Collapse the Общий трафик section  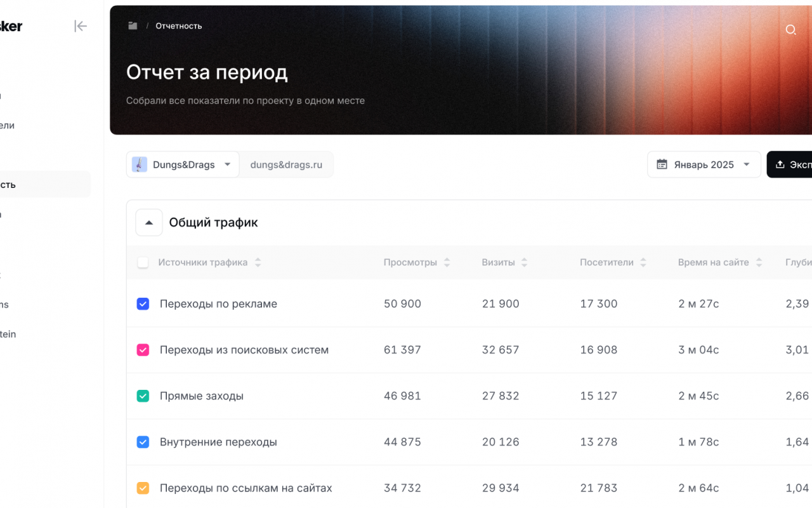[149, 223]
